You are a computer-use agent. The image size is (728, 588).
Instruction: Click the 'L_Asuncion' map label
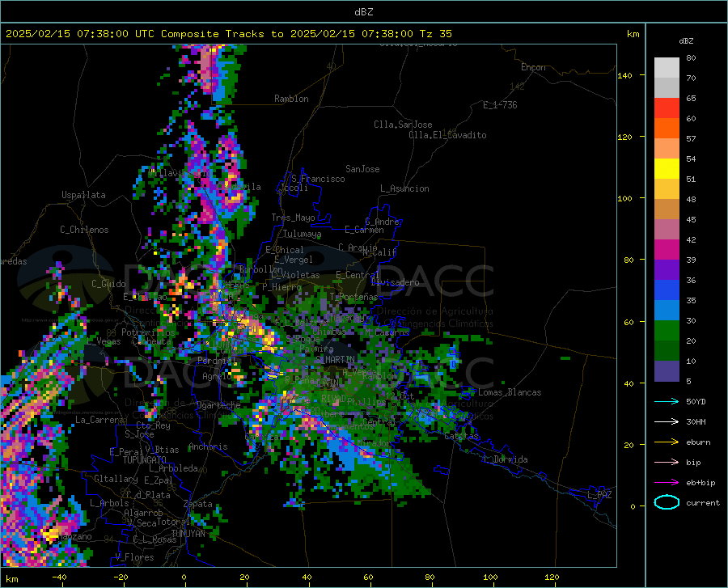[404, 188]
